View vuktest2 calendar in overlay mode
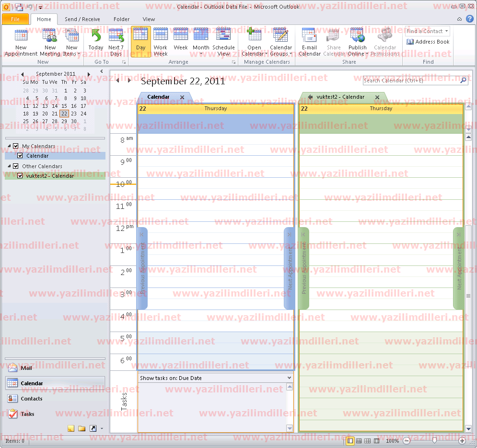The width and height of the screenshot is (477, 448). coord(310,97)
